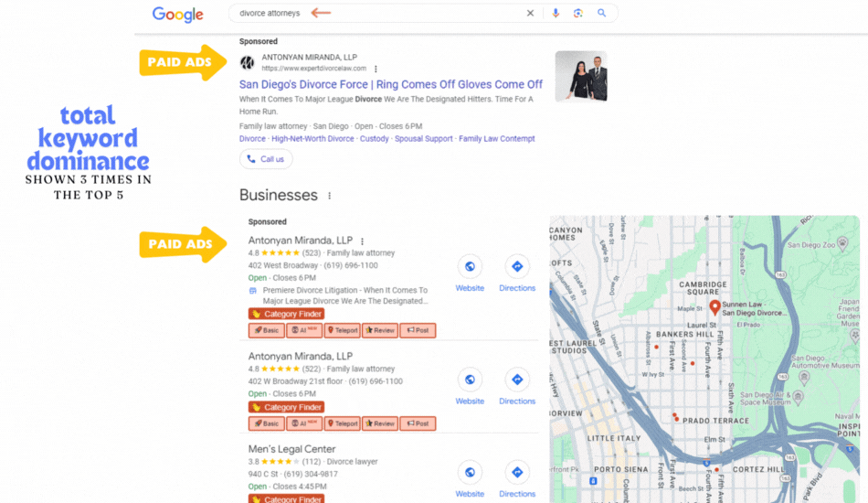Click Category Finder on Men's Legal Center listing
Screen dimensions: 868x503
(286, 498)
